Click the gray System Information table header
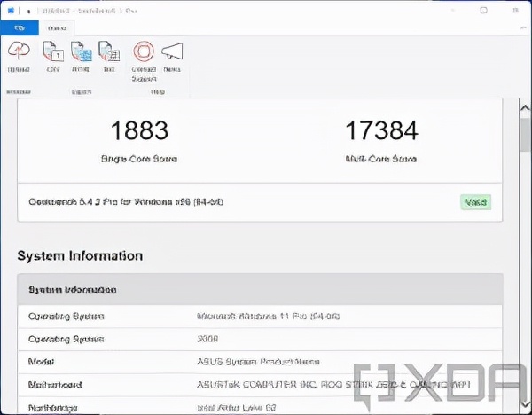This screenshot has height=415, width=532. 260,289
